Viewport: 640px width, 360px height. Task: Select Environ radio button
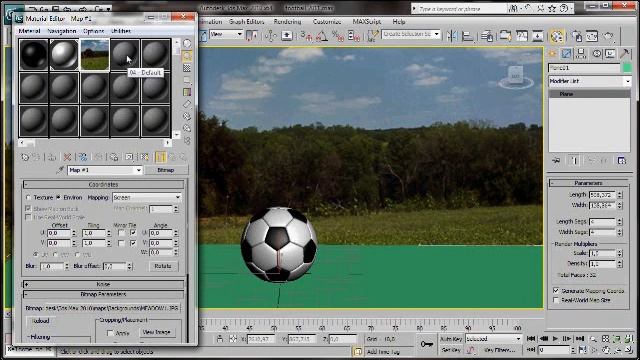(58, 198)
